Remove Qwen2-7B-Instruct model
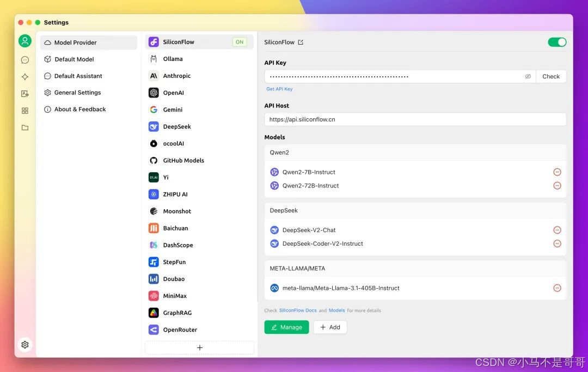Viewport: 588px width, 372px height. 558,172
